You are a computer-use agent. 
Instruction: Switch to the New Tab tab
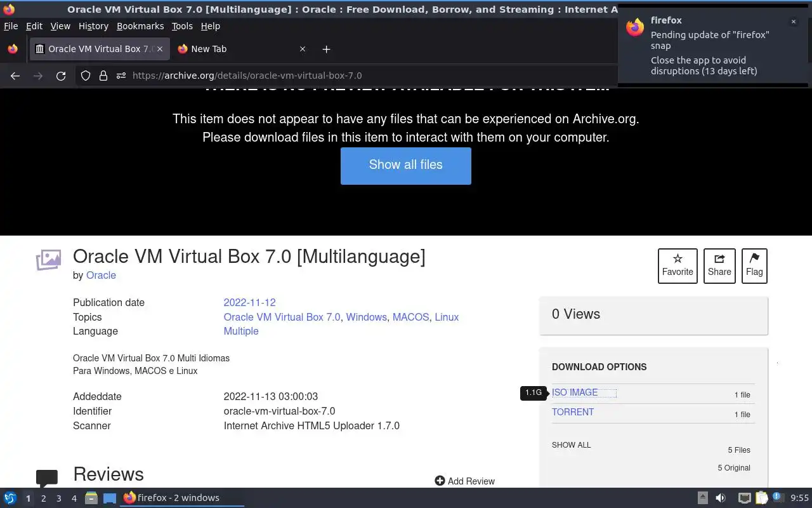coord(241,49)
